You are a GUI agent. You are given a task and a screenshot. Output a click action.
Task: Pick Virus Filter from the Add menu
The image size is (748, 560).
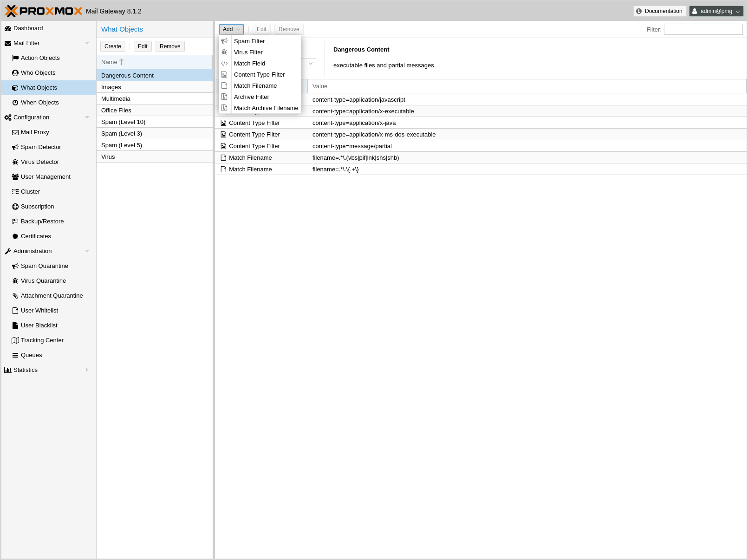pos(248,52)
